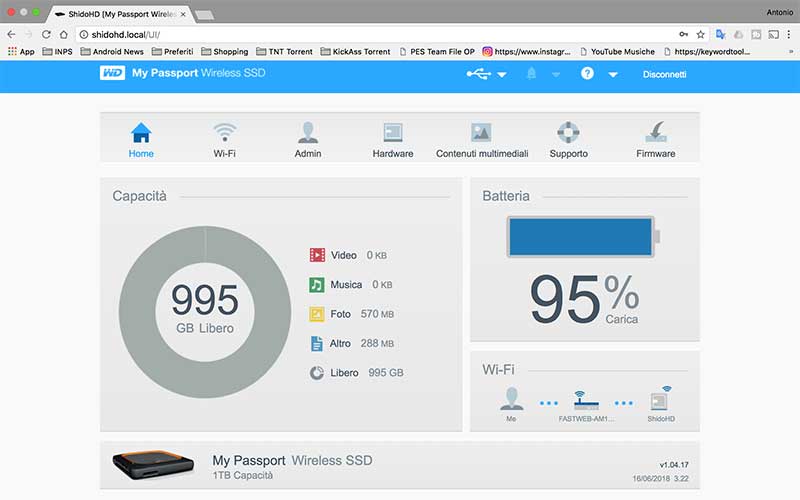
Task: Open the TNT Torrent bookmark folder
Action: tap(284, 52)
